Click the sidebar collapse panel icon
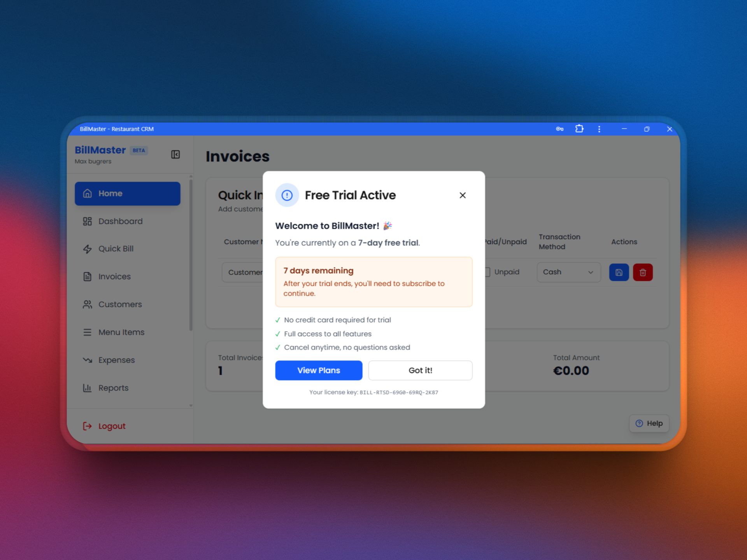 [175, 154]
